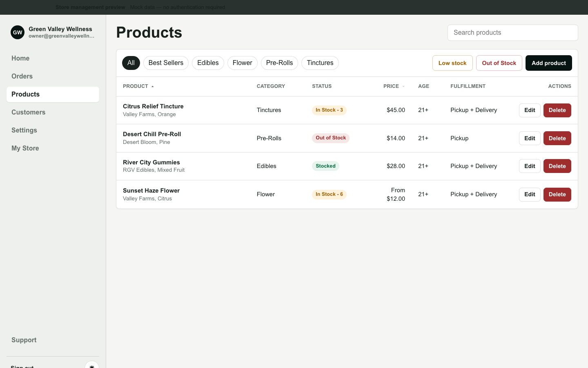Click Valley Farms, Orange subtitle

coord(149,114)
